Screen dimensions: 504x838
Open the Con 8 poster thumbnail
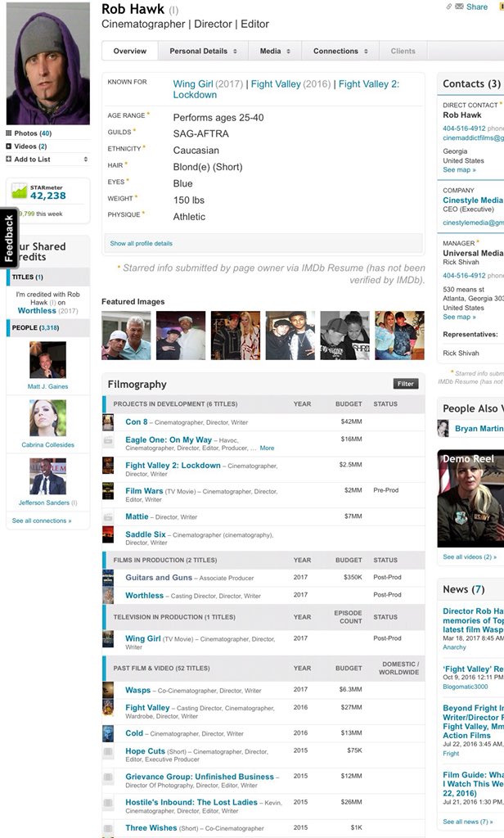[x=108, y=422]
